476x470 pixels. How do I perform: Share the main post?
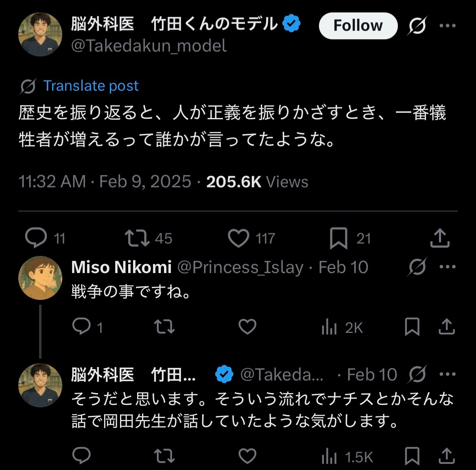tap(440, 238)
